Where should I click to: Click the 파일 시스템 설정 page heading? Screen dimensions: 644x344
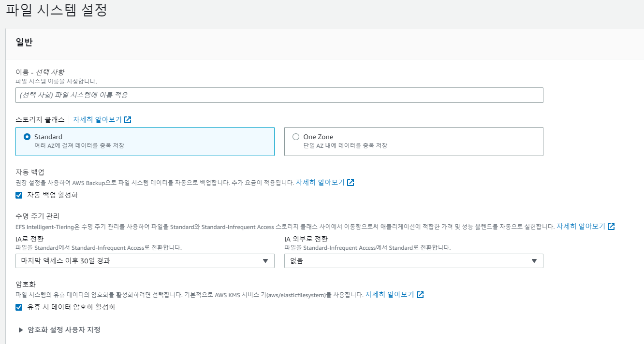(56, 10)
